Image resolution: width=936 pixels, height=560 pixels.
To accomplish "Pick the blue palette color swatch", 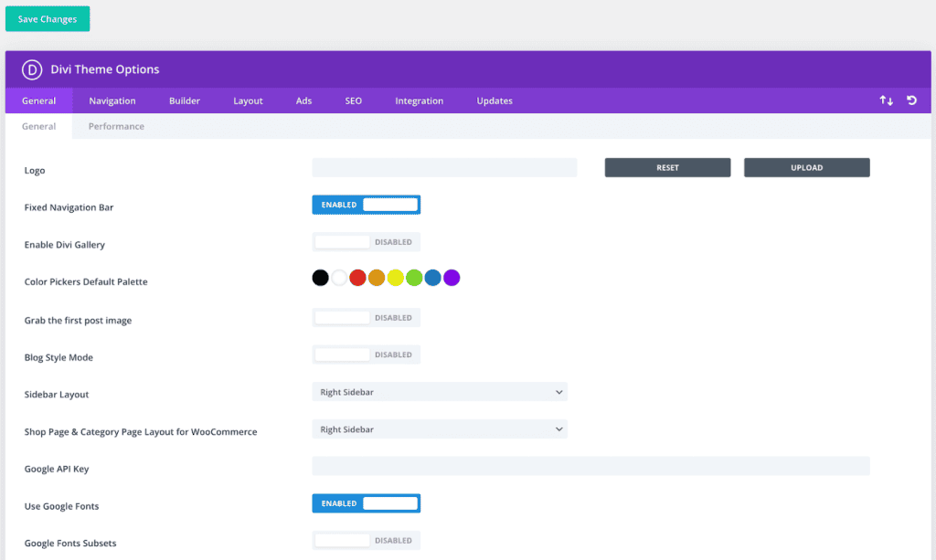I will (432, 278).
